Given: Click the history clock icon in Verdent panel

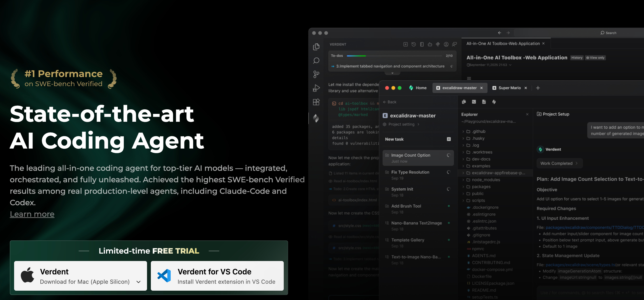Looking at the screenshot, I should pos(414,44).
